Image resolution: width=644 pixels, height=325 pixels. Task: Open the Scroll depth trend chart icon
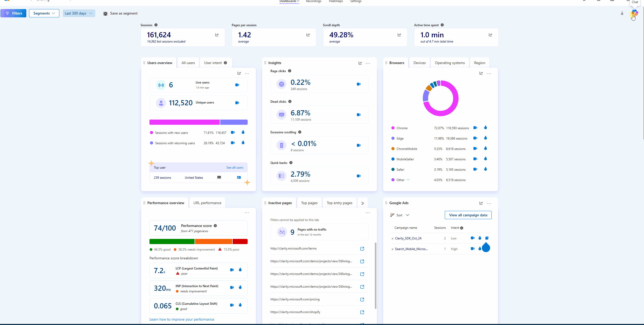tap(399, 35)
